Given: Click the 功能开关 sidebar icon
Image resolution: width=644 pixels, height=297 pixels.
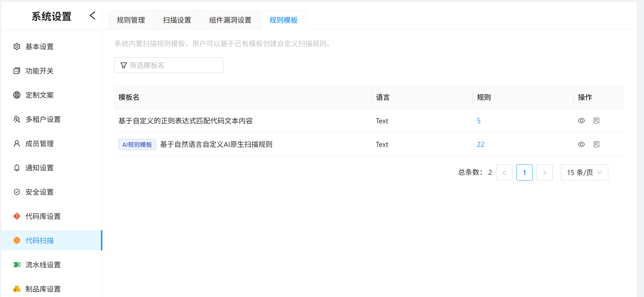Looking at the screenshot, I should coord(17,71).
